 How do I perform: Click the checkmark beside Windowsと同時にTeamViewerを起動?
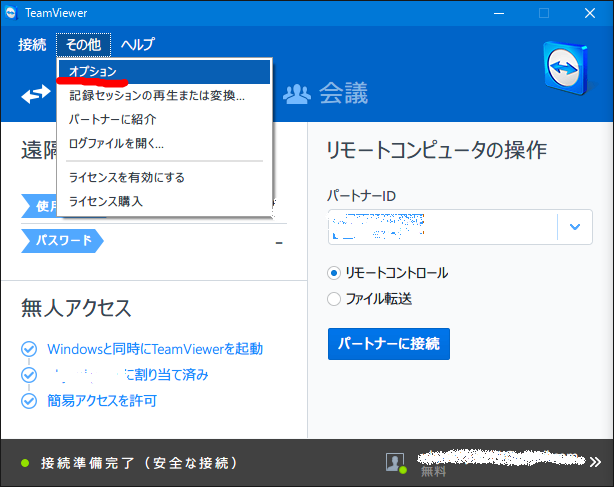29,349
